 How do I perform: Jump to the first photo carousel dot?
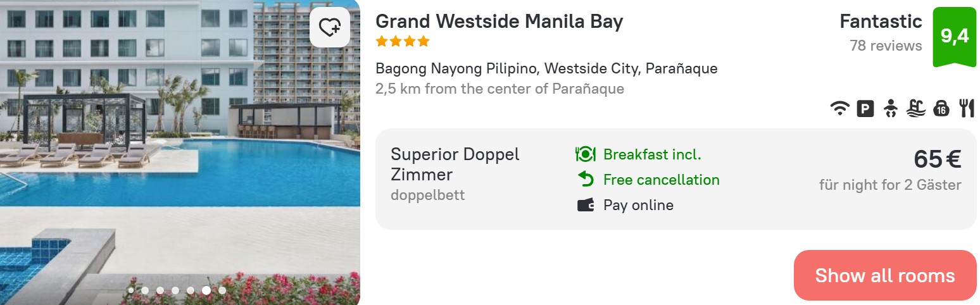(x=130, y=290)
